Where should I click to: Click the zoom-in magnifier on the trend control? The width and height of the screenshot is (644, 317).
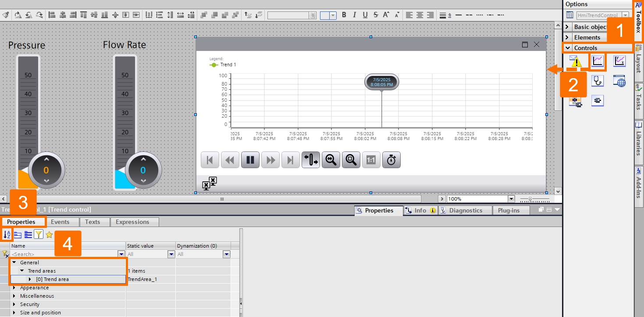tap(331, 160)
